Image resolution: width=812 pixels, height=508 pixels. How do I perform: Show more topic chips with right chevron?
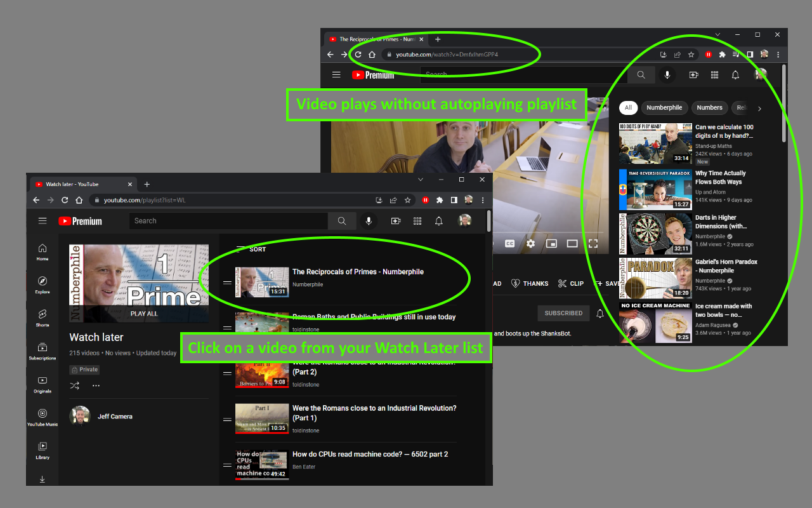click(759, 109)
